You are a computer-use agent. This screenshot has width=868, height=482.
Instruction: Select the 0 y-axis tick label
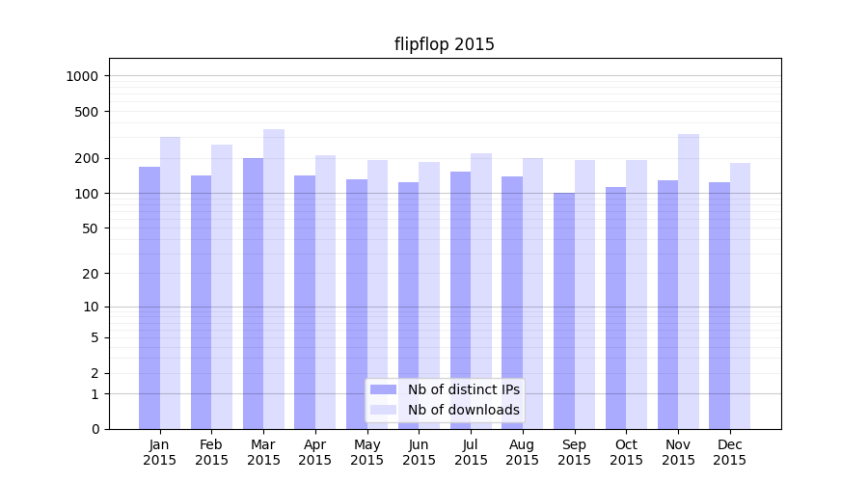[x=95, y=429]
